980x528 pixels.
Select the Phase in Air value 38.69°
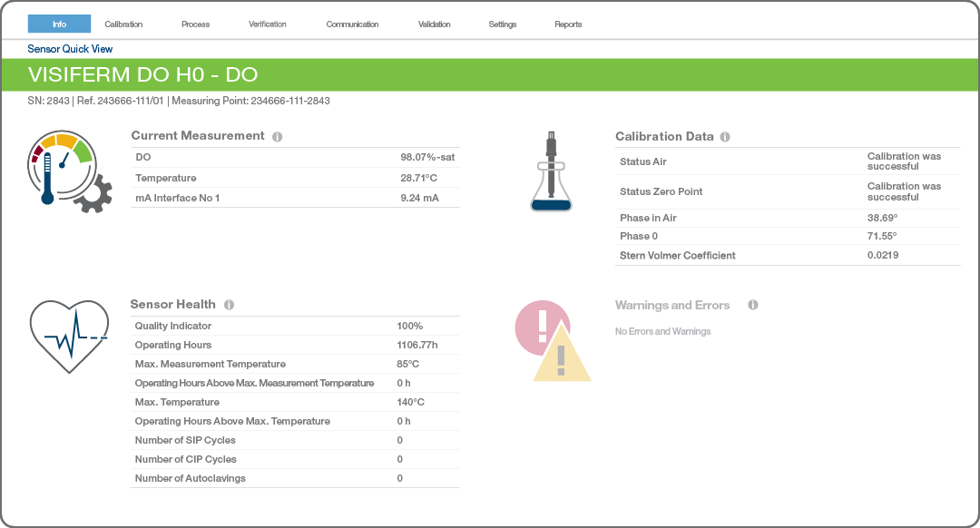click(x=883, y=218)
